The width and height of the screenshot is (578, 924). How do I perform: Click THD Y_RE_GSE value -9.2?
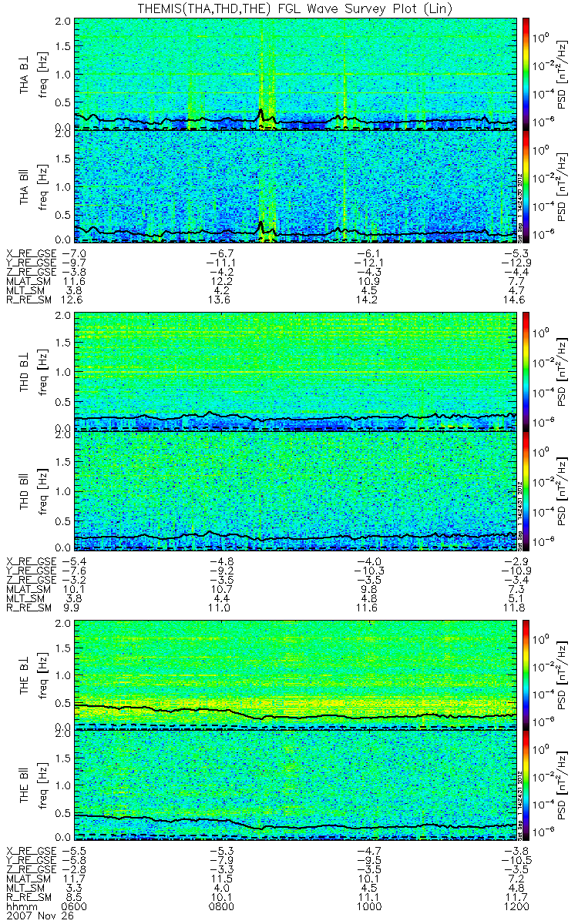point(221,570)
